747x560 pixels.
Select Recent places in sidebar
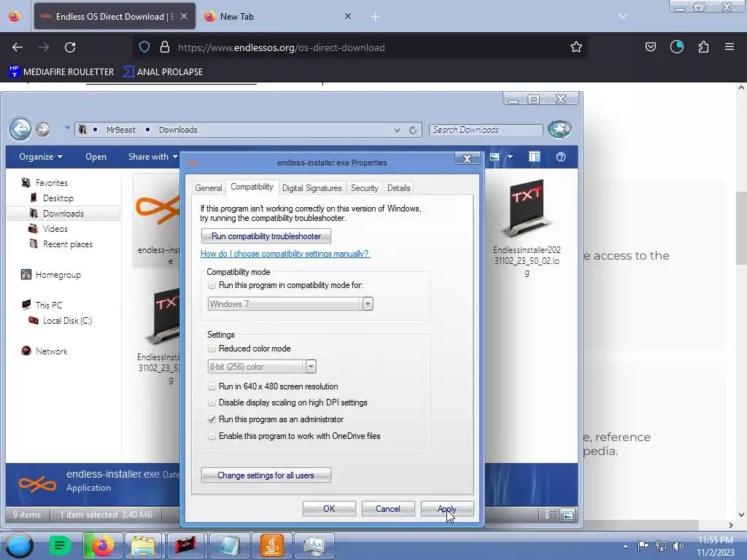pyautogui.click(x=68, y=244)
